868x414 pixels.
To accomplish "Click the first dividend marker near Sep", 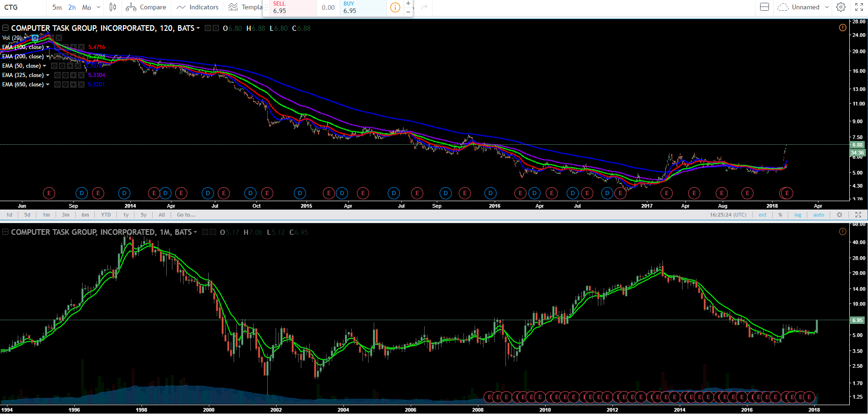I will pyautogui.click(x=82, y=193).
